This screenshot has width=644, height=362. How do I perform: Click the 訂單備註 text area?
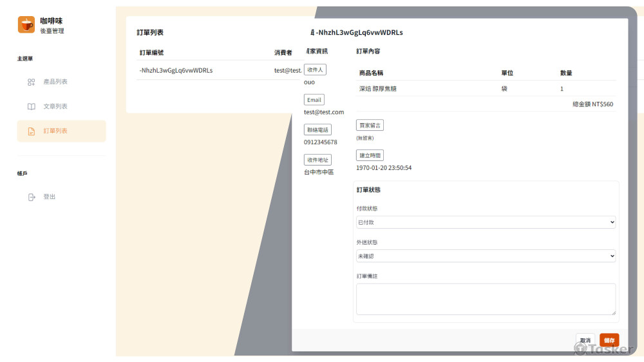[x=486, y=299]
